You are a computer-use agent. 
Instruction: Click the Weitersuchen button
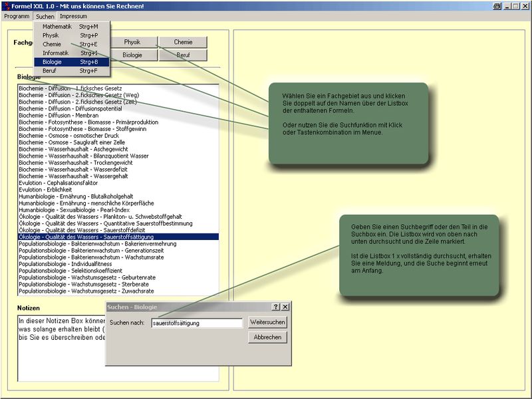pos(267,323)
